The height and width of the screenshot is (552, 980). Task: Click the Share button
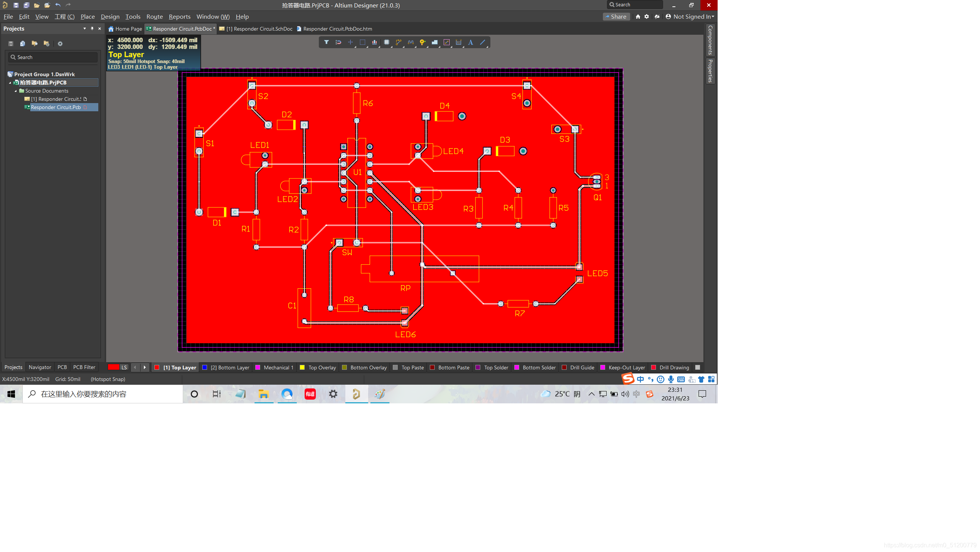(x=616, y=16)
